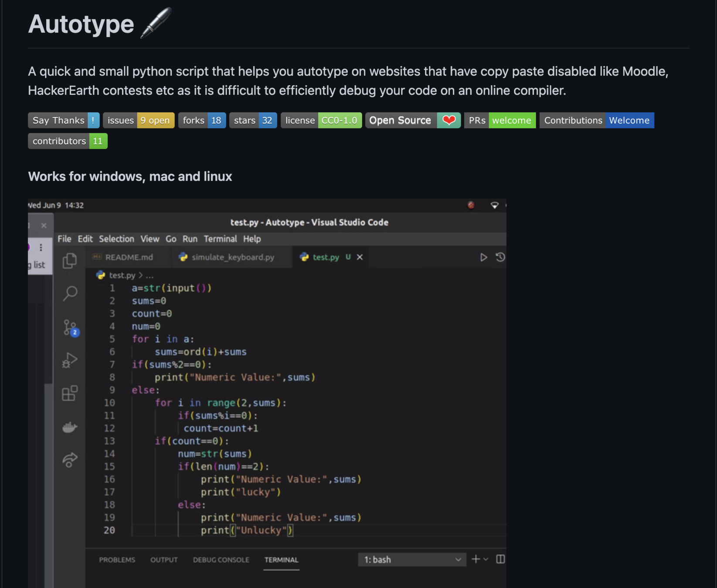Viewport: 717px width, 588px height.
Task: Click the split terminal icon
Action: 500,559
